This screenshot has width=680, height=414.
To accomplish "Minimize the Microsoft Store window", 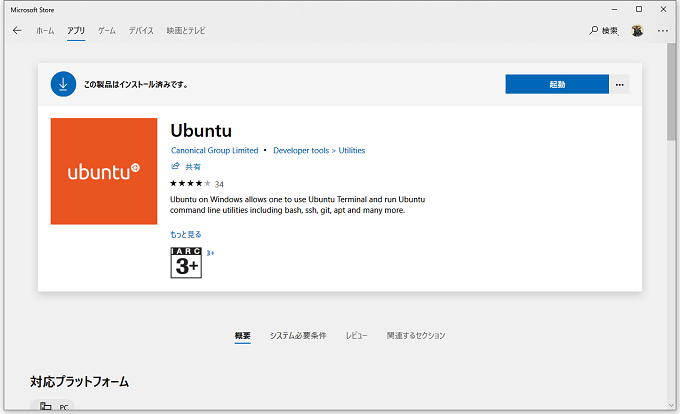I will pos(615,9).
